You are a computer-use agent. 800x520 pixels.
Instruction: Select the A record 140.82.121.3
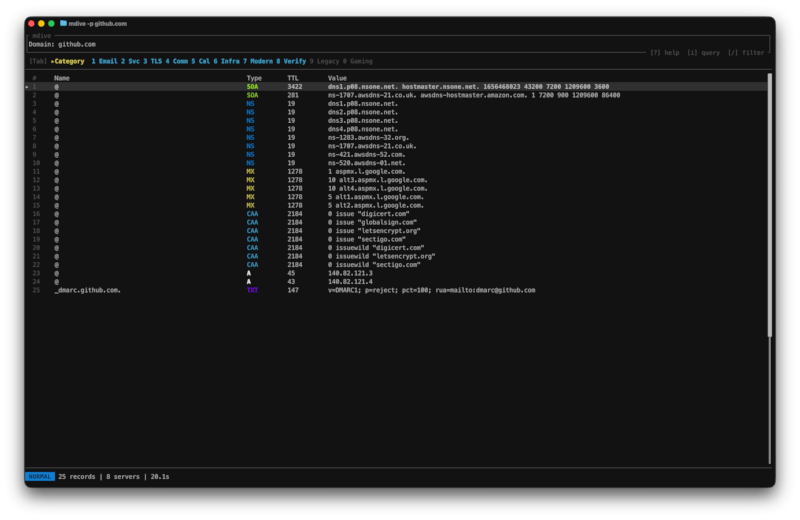pyautogui.click(x=396, y=274)
